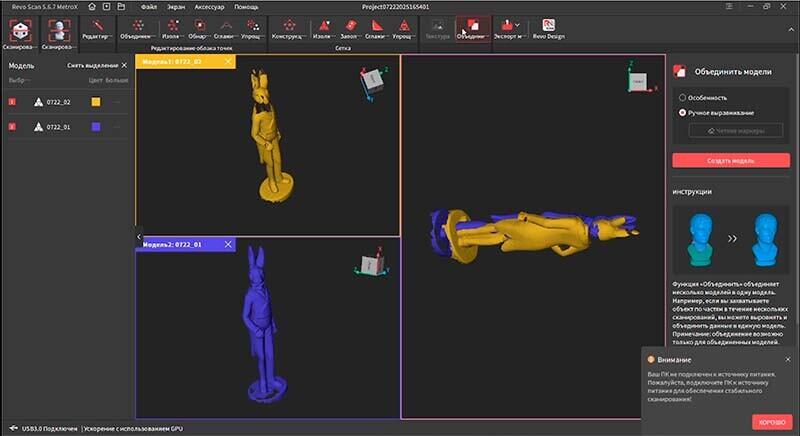
Task: Change the purple color swatch of 0722_01
Action: [x=95, y=126]
